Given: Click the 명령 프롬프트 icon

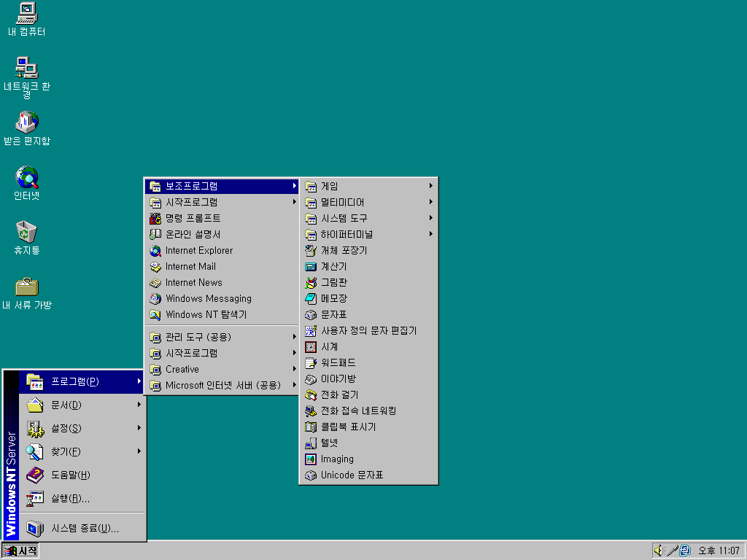Looking at the screenshot, I should pos(155,218).
